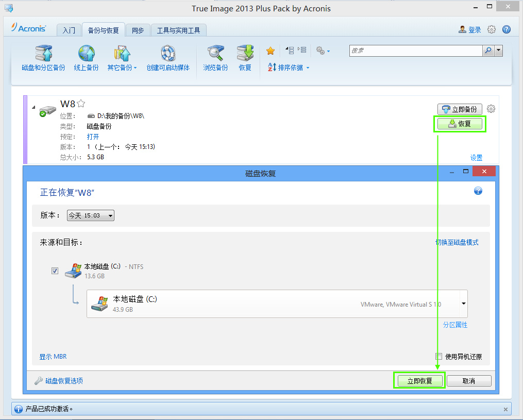Image resolution: width=523 pixels, height=420 pixels.
Task: Open settings gear in the title area
Action: [x=492, y=29]
